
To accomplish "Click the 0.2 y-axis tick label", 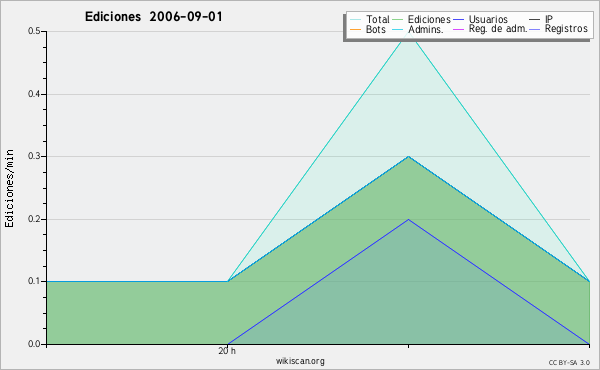I will coord(34,219).
